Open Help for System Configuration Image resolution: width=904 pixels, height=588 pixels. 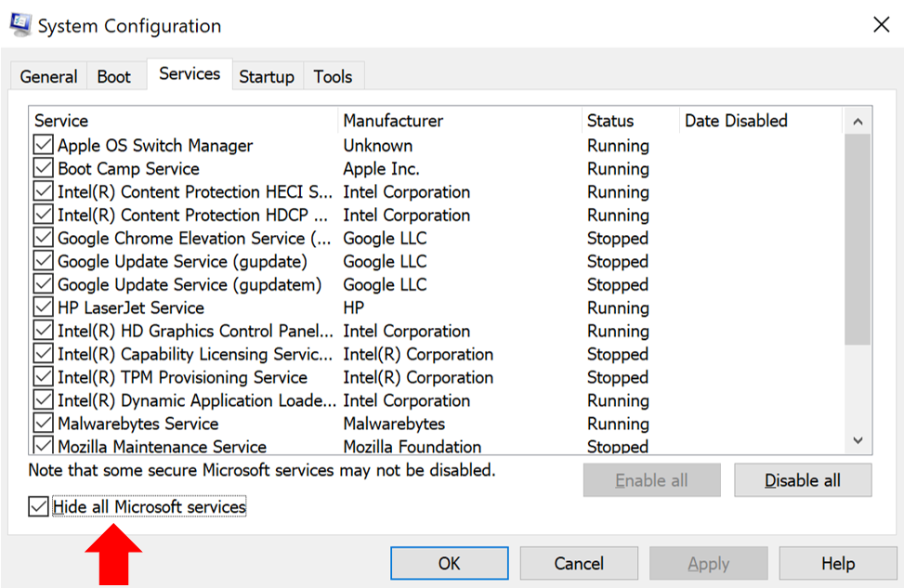coord(837,564)
